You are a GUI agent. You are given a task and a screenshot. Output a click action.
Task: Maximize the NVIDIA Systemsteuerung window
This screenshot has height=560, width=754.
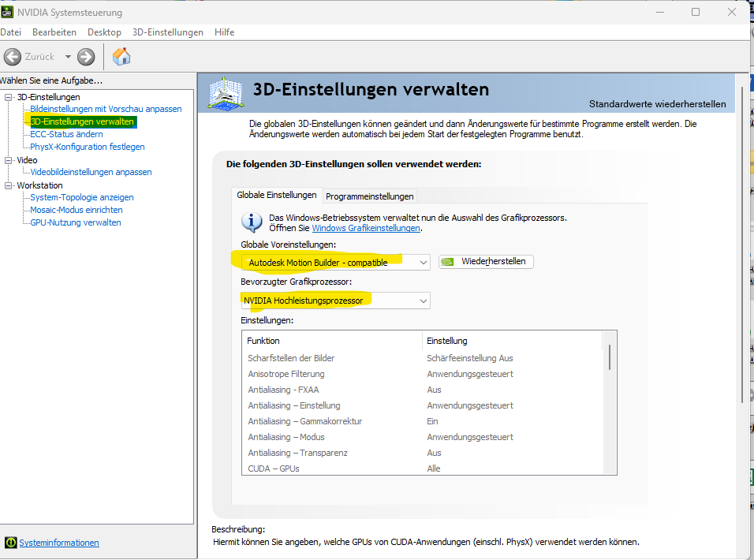(x=696, y=12)
